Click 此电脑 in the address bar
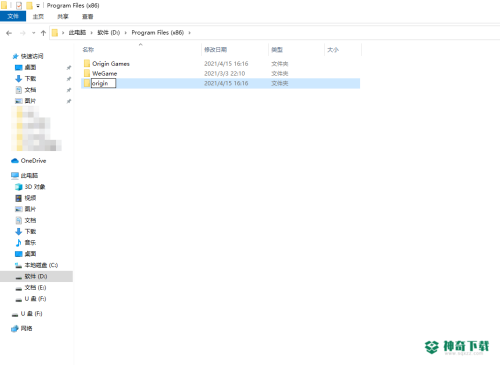Image resolution: width=500 pixels, height=365 pixels. (77, 32)
